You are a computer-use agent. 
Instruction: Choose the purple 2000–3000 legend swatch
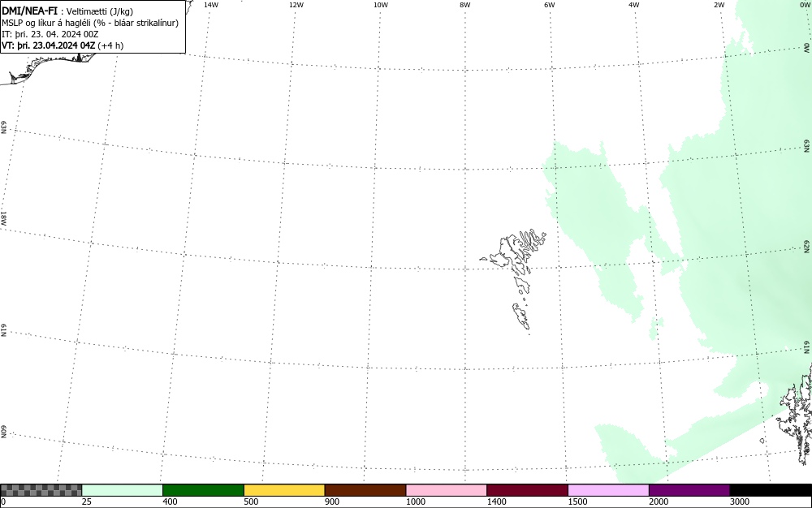click(689, 490)
